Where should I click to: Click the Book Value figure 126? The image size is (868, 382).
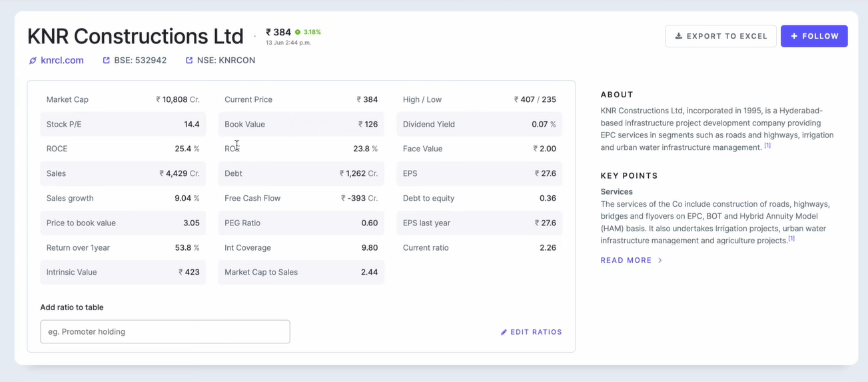[368, 124]
